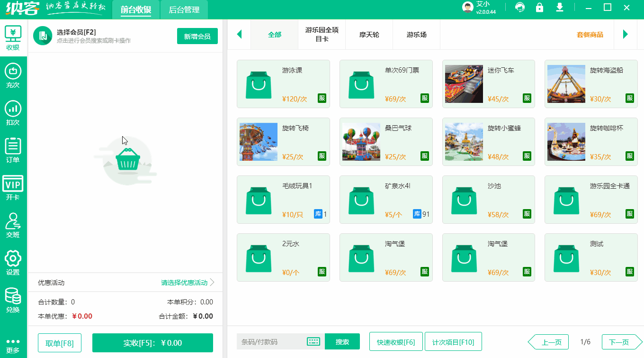Click the lock icon in title bar

pos(540,8)
